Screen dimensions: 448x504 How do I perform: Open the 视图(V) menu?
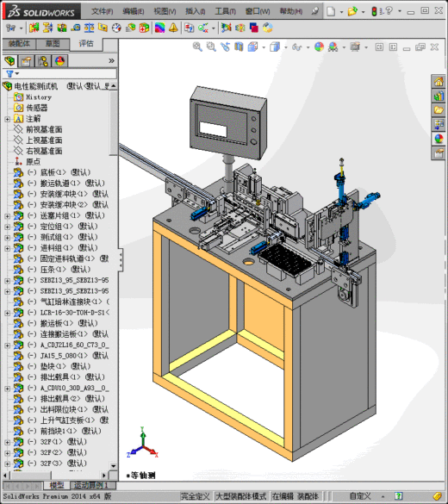click(x=165, y=11)
